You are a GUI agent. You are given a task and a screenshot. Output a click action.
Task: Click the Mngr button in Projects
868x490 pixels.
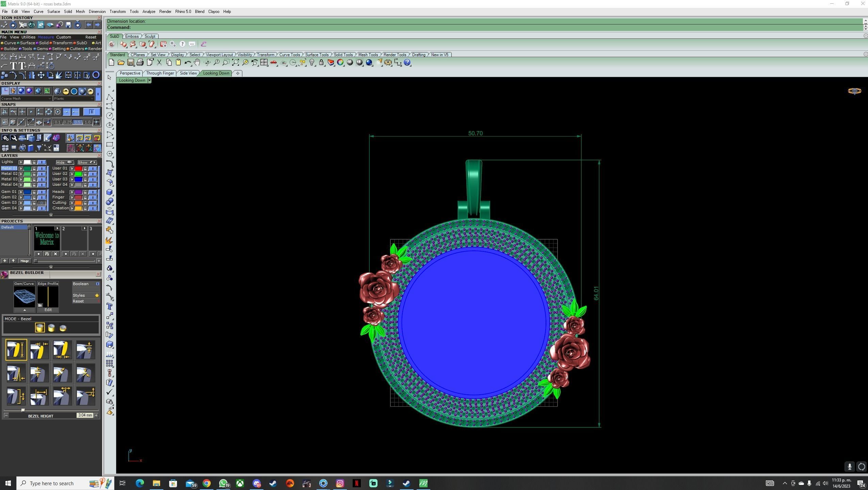[25, 261]
